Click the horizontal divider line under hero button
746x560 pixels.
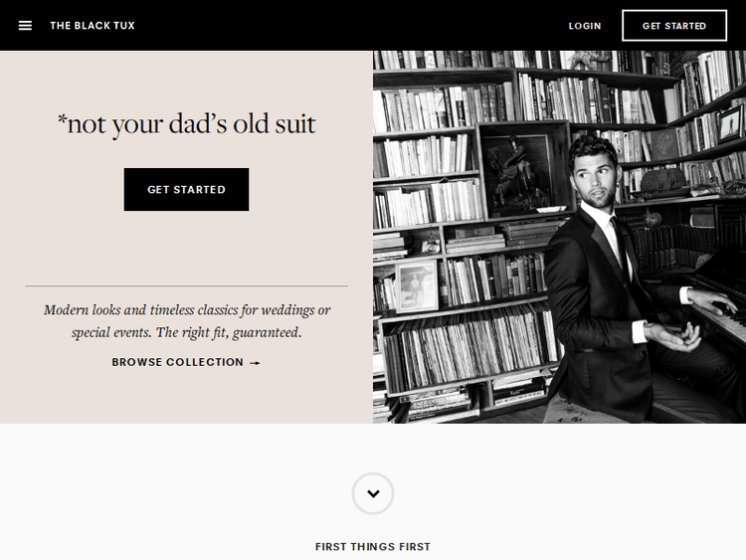(187, 286)
